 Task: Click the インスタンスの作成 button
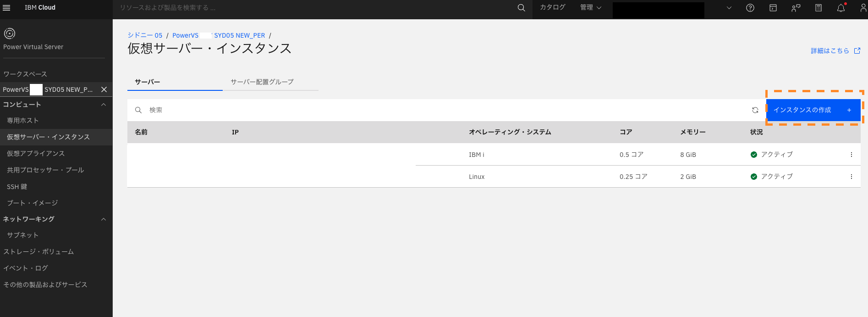pyautogui.click(x=813, y=110)
